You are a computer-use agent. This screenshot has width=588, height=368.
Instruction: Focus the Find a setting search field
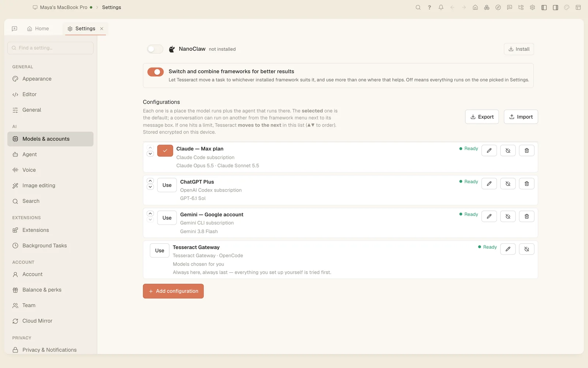50,48
